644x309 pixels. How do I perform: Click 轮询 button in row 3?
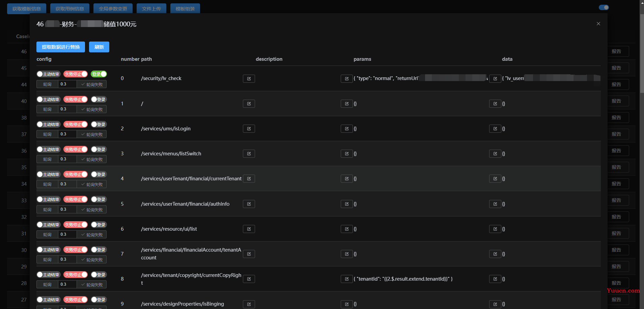tap(47, 159)
